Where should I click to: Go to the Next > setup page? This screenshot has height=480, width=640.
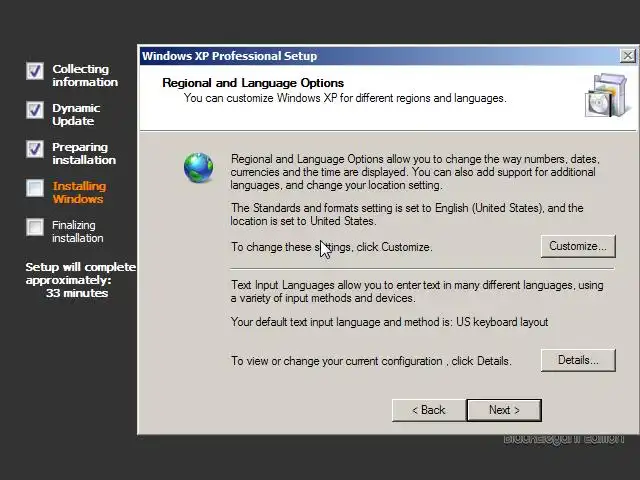tap(504, 410)
